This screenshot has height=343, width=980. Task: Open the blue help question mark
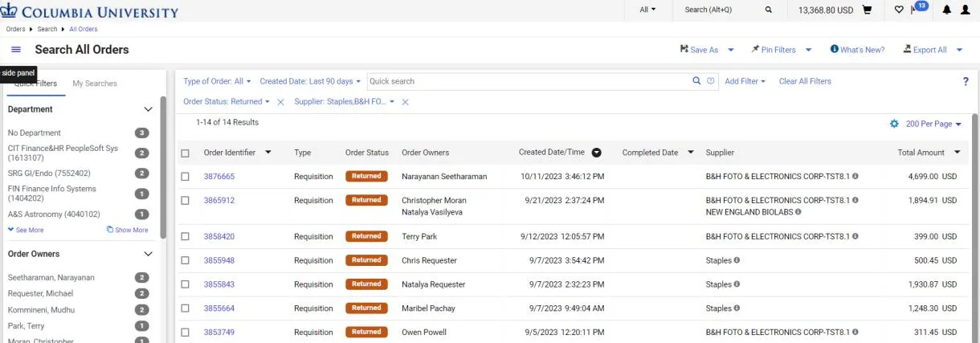point(966,81)
